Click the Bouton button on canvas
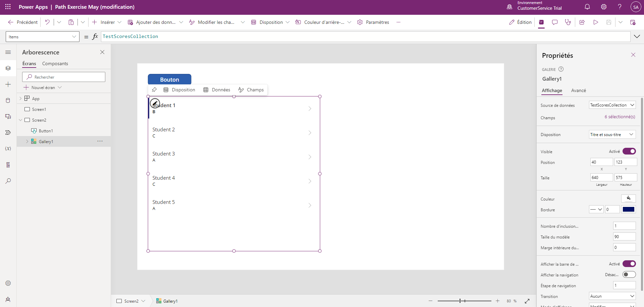The height and width of the screenshot is (307, 644). click(x=169, y=79)
